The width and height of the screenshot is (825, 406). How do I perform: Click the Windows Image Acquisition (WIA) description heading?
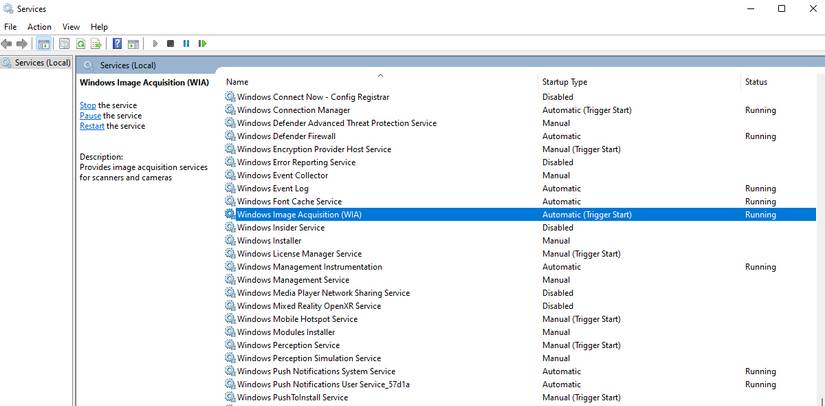tap(144, 83)
